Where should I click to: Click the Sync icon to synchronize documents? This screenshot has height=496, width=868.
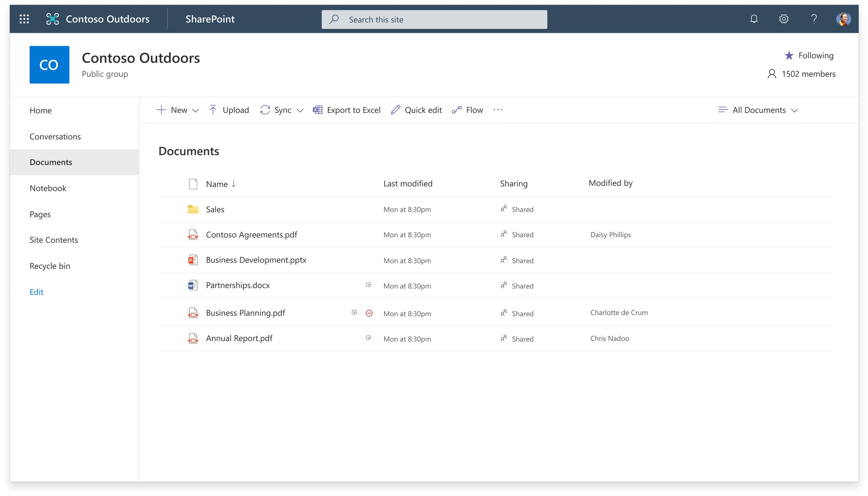coord(265,110)
